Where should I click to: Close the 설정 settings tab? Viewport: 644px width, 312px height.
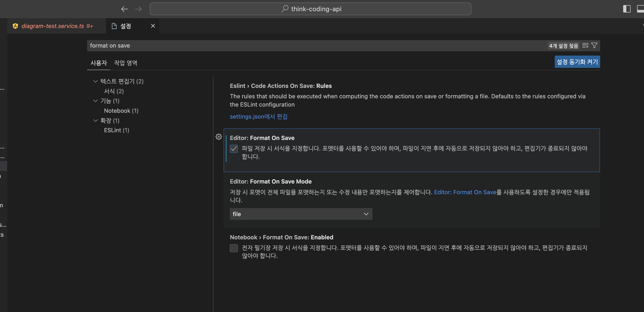[153, 26]
